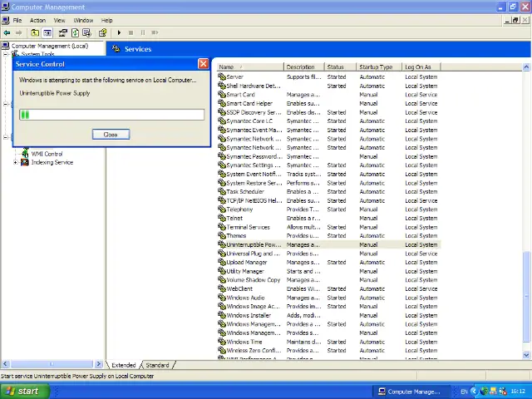Sort by the Startup Type column header
532x399 pixels.
379,66
